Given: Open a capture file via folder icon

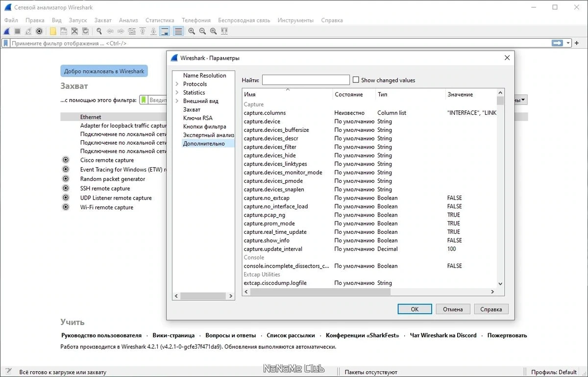Looking at the screenshot, I should point(53,31).
